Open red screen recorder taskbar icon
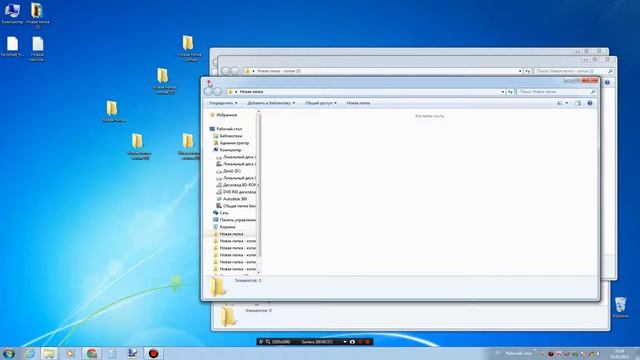The width and height of the screenshot is (640, 360). 153,353
